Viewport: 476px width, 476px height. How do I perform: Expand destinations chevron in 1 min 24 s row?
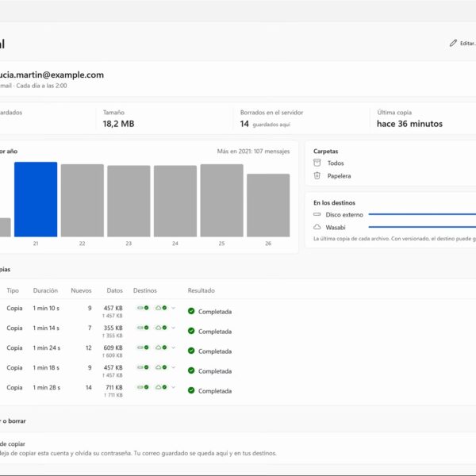pos(173,347)
